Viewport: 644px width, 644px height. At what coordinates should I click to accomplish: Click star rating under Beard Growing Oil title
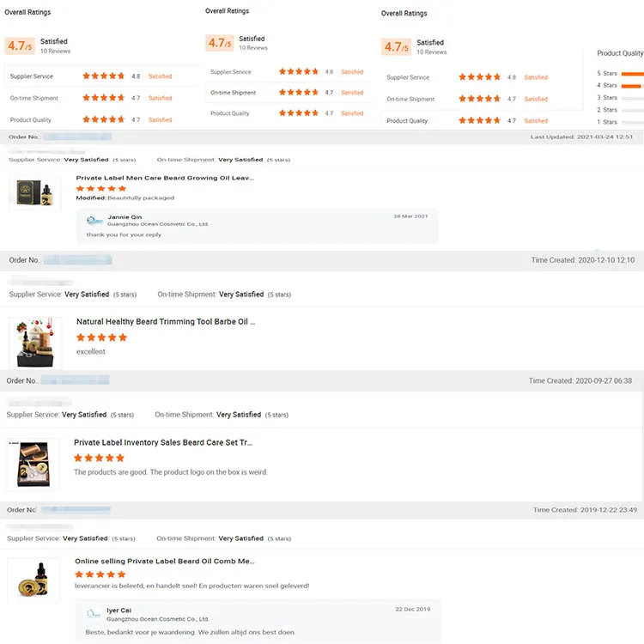[x=101, y=189]
